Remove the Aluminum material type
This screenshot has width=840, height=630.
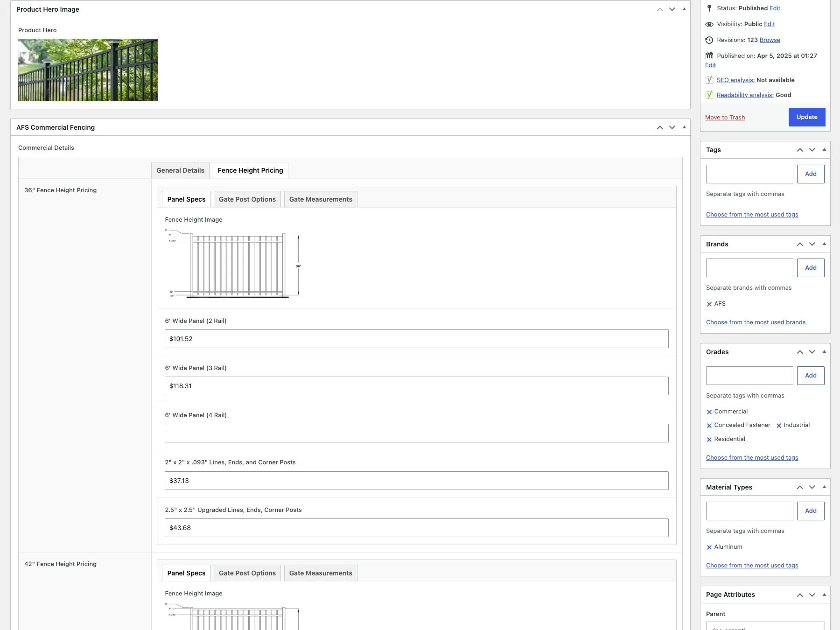709,547
